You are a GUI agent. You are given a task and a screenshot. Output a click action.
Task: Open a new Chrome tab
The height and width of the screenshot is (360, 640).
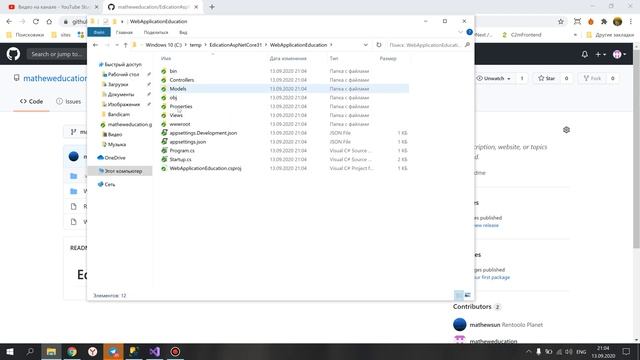coord(212,7)
